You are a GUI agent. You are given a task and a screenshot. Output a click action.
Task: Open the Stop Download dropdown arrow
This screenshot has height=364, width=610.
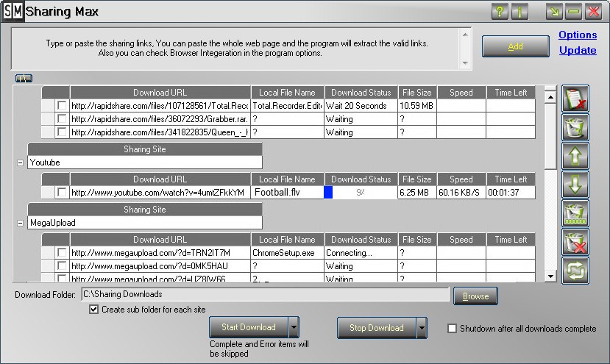click(422, 328)
